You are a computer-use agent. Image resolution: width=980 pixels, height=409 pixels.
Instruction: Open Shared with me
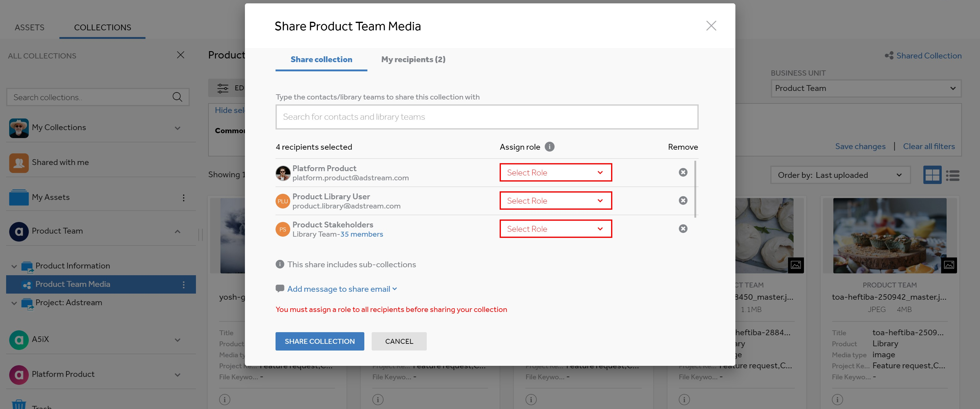60,163
